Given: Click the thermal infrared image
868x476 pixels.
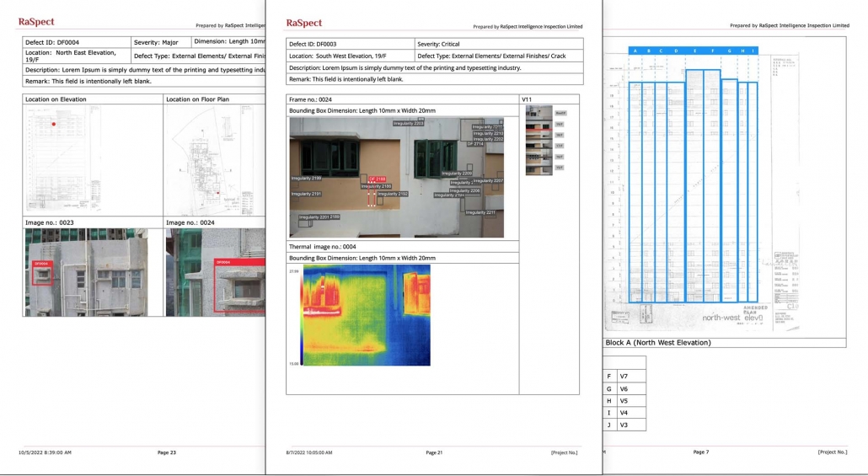Looking at the screenshot, I should click(x=367, y=315).
